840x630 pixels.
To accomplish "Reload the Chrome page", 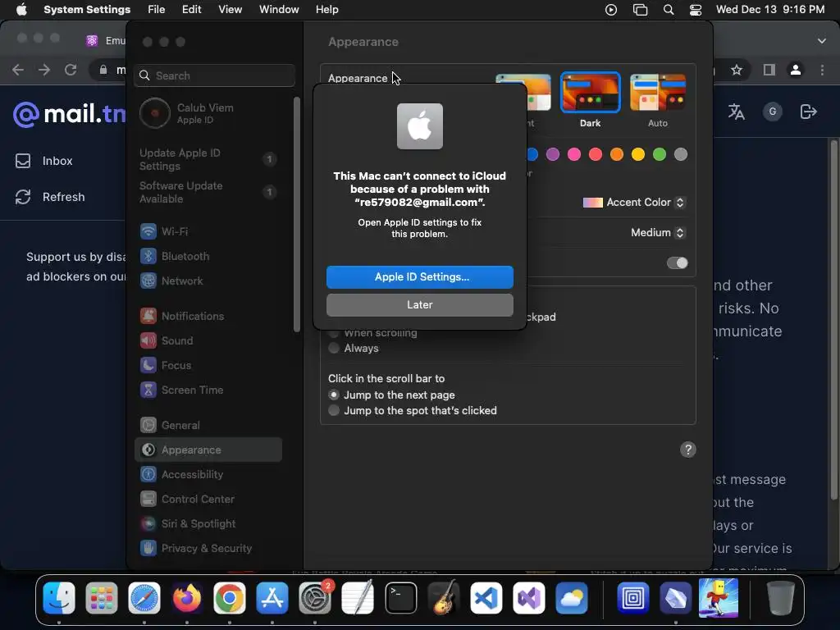I will 71,70.
